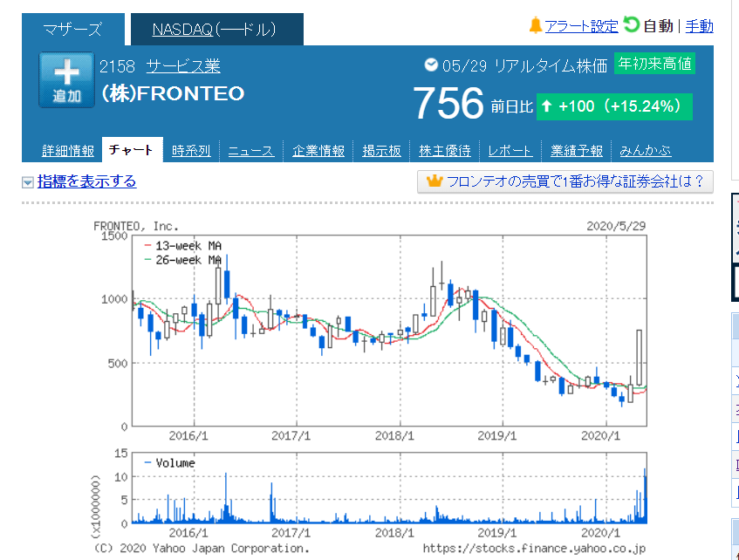The image size is (739, 560).
Task: Open the 業績予報 tab
Action: pyautogui.click(x=577, y=151)
